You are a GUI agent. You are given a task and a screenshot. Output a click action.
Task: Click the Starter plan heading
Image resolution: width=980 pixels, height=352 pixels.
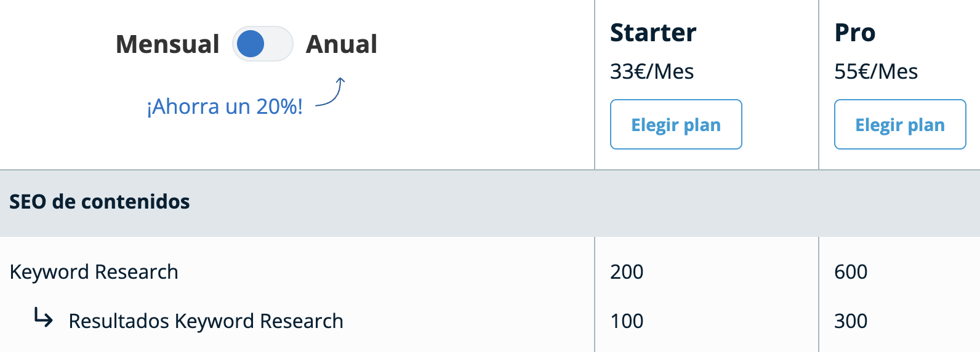[653, 33]
